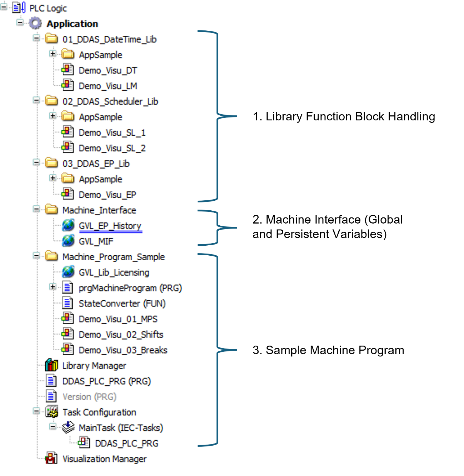This screenshot has width=464, height=476.
Task: Click the PLC Logic document icon
Action: [19, 7]
